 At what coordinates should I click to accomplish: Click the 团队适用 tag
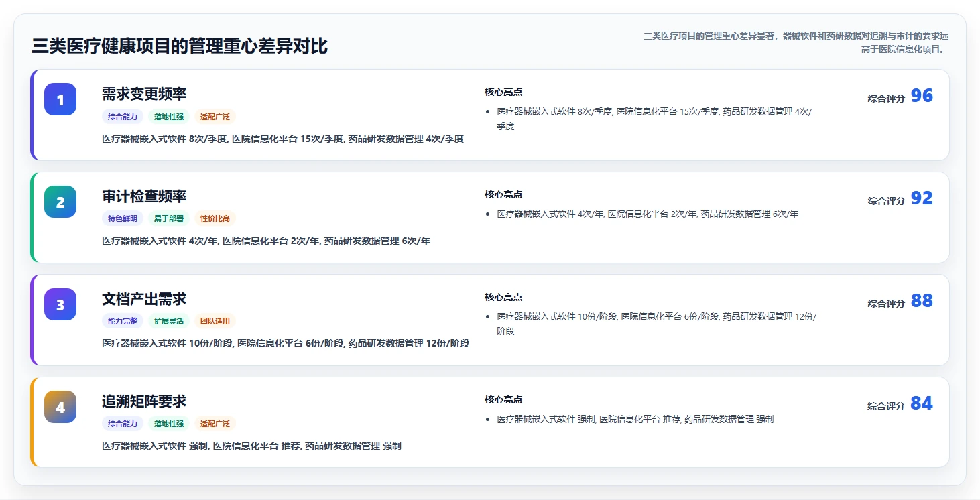pyautogui.click(x=215, y=321)
